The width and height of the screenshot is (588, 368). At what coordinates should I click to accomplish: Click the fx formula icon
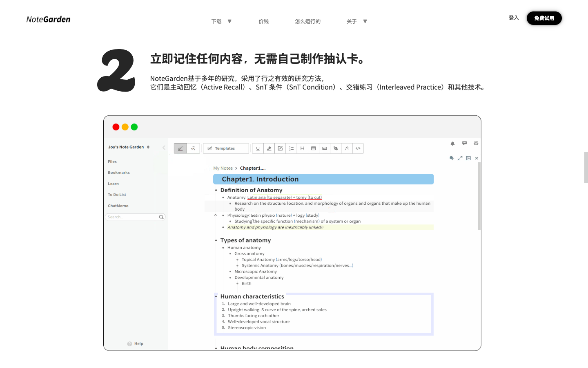point(347,148)
